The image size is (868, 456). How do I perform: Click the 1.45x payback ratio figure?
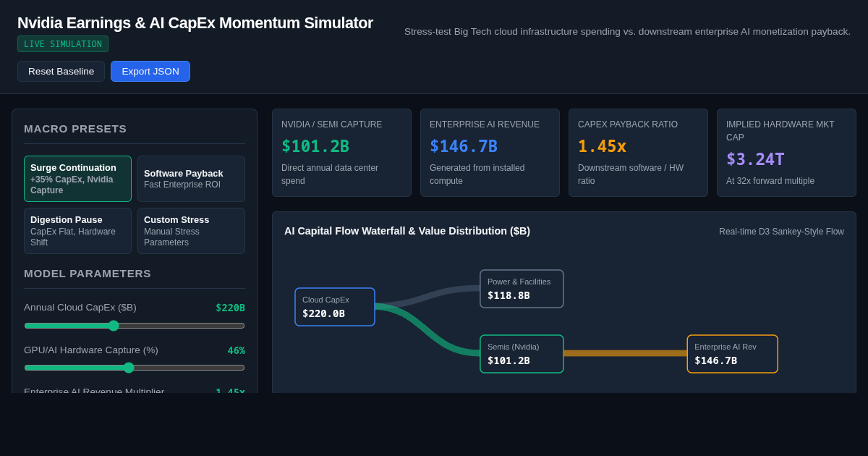coord(602,146)
